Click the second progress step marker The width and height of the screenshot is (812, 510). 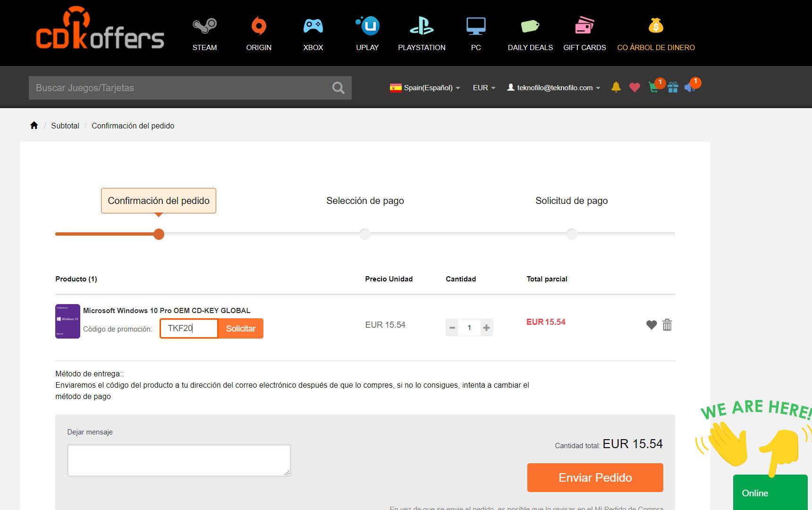pos(365,234)
